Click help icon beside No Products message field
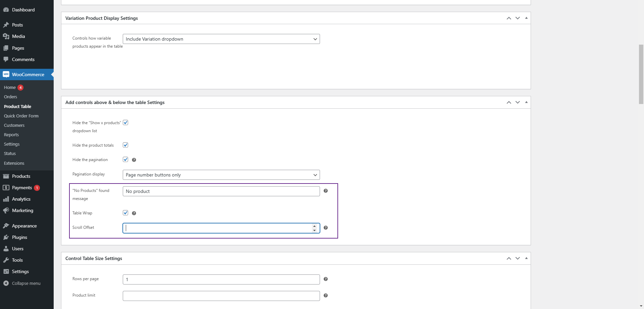644x309 pixels. coord(326,191)
